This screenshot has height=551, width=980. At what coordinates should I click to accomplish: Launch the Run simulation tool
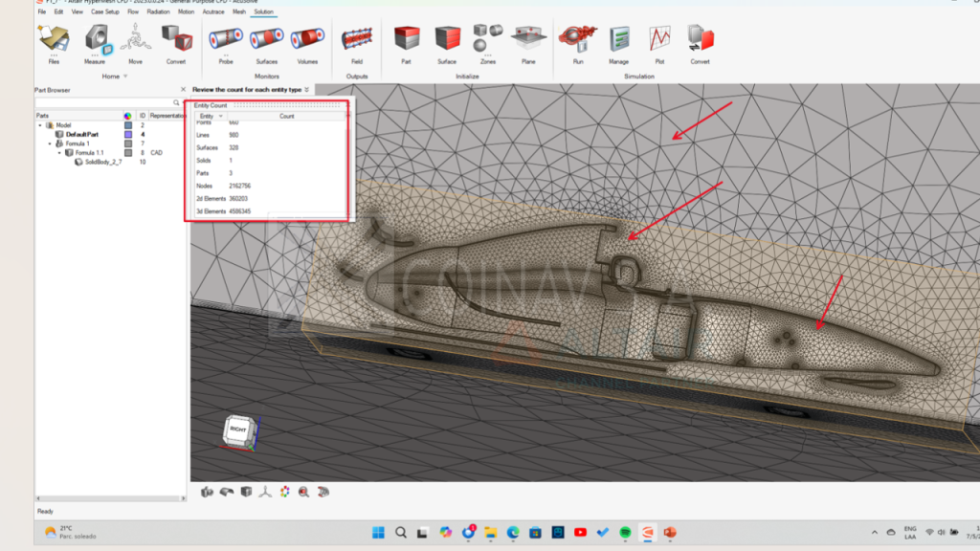(x=577, y=40)
